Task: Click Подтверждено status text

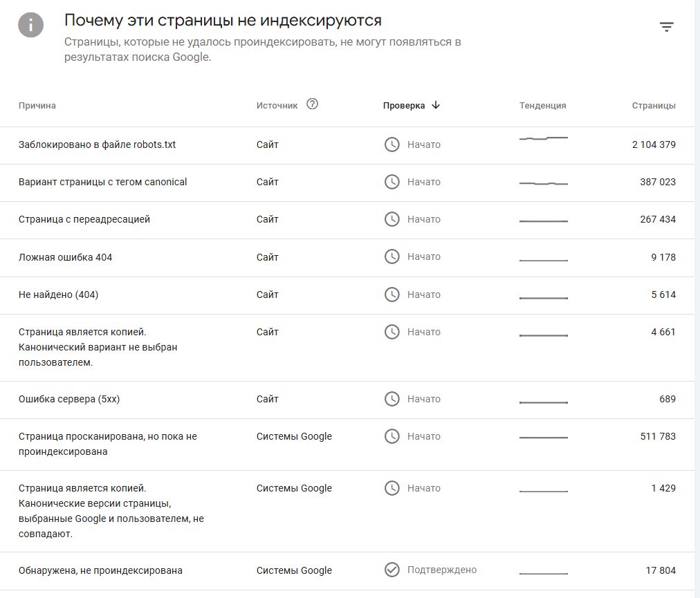Action: click(442, 570)
